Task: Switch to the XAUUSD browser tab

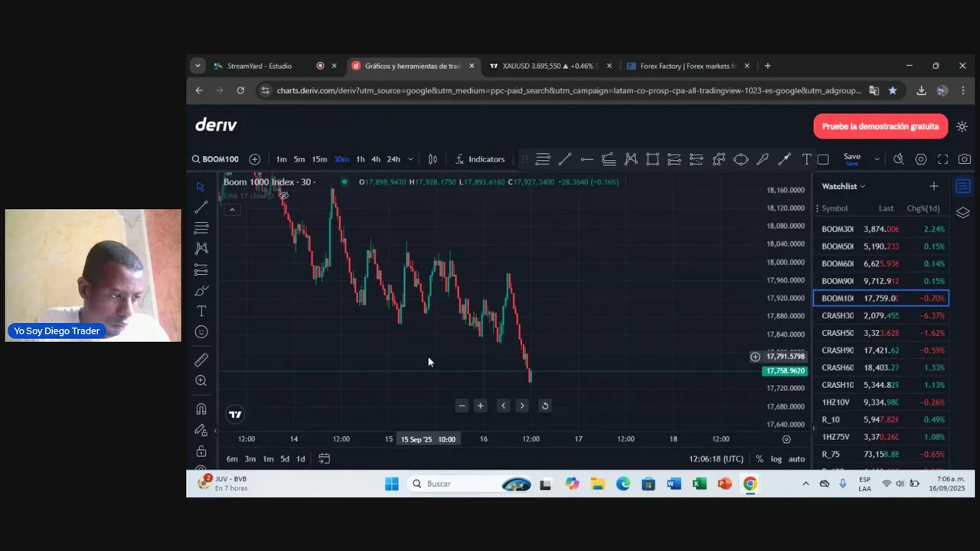Action: pyautogui.click(x=549, y=66)
